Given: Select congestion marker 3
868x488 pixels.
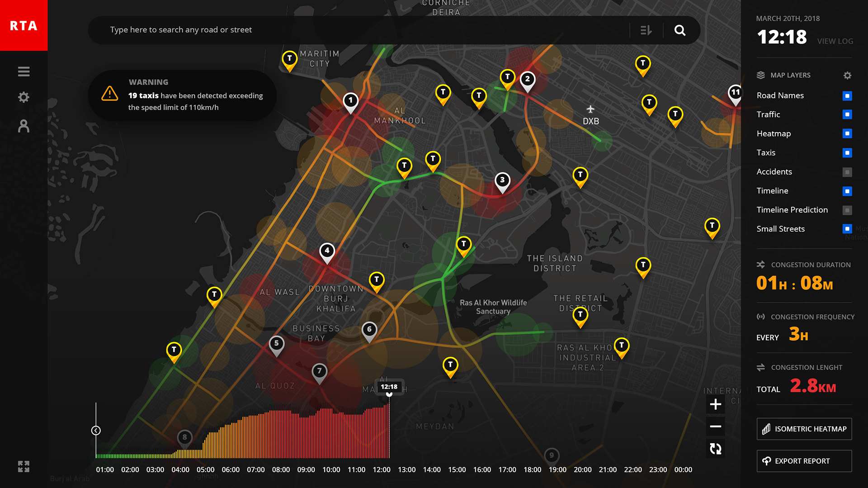Looking at the screenshot, I should point(502,182).
